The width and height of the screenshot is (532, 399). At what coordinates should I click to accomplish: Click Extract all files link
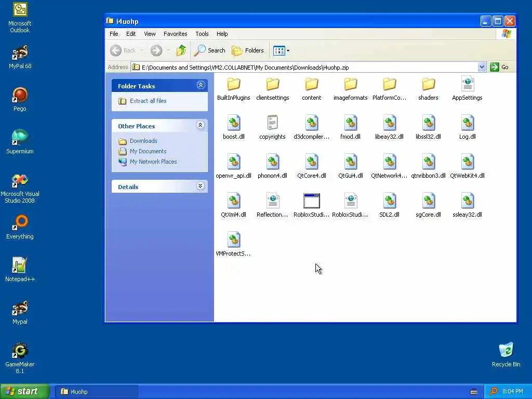pyautogui.click(x=148, y=101)
